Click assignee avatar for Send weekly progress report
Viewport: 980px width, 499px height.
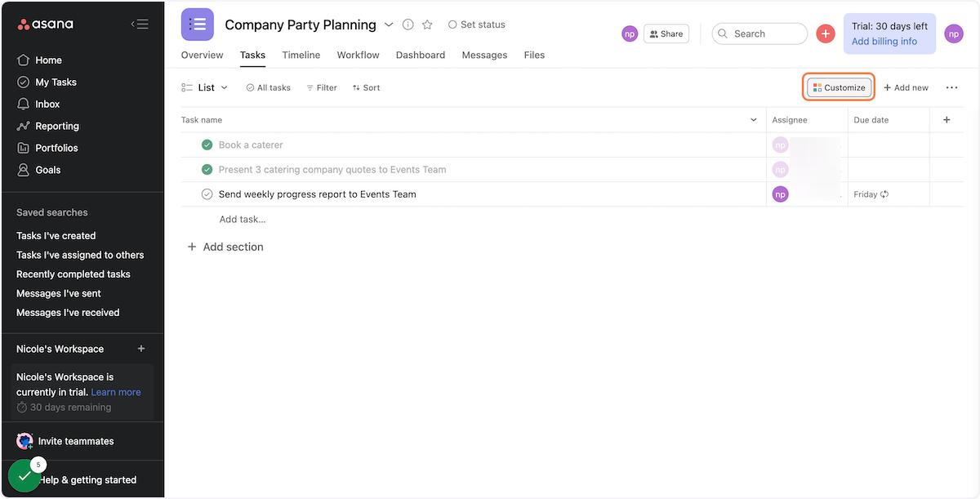(x=780, y=194)
